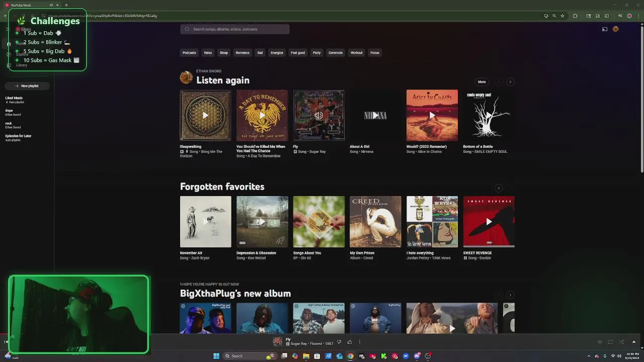The width and height of the screenshot is (644, 362).
Task: Dislike the playing song Fly
Action: pos(339,342)
